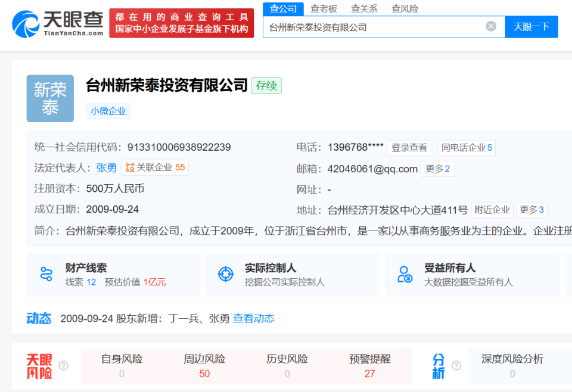Viewport: 572px width, 392px height.
Task: Click the 实际控制人 target icon
Action: pos(225,273)
